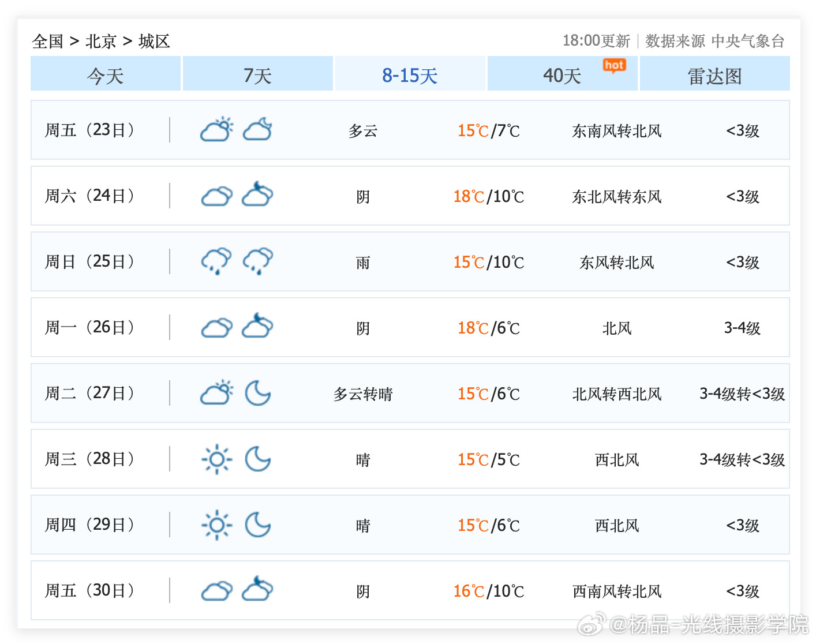
Task: Go to 北京 in the breadcrumb
Action: click(101, 42)
